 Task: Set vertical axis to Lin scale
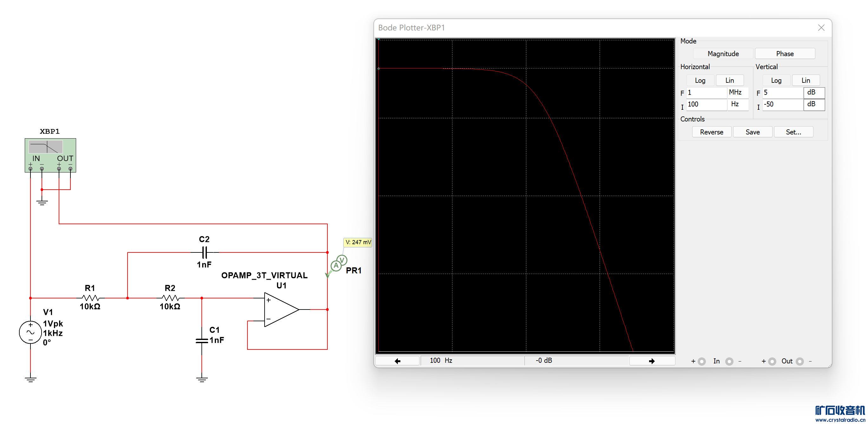pyautogui.click(x=805, y=80)
